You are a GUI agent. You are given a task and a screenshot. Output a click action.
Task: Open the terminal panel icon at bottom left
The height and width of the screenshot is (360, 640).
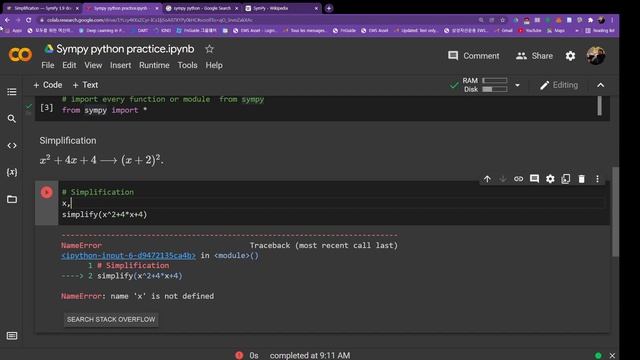pyautogui.click(x=12, y=336)
